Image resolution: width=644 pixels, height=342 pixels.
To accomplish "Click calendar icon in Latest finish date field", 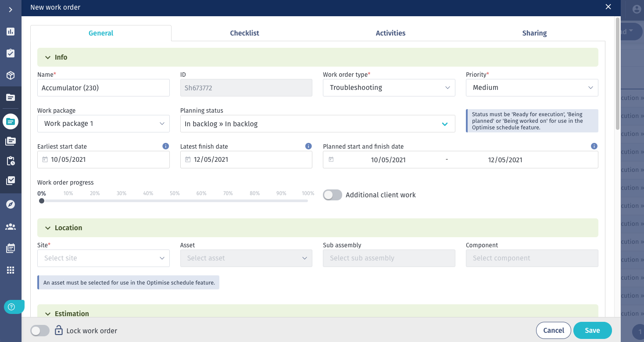I will click(188, 160).
